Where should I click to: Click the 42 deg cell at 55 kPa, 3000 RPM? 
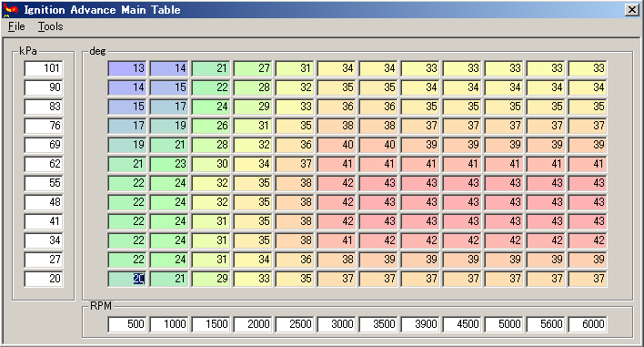[337, 183]
